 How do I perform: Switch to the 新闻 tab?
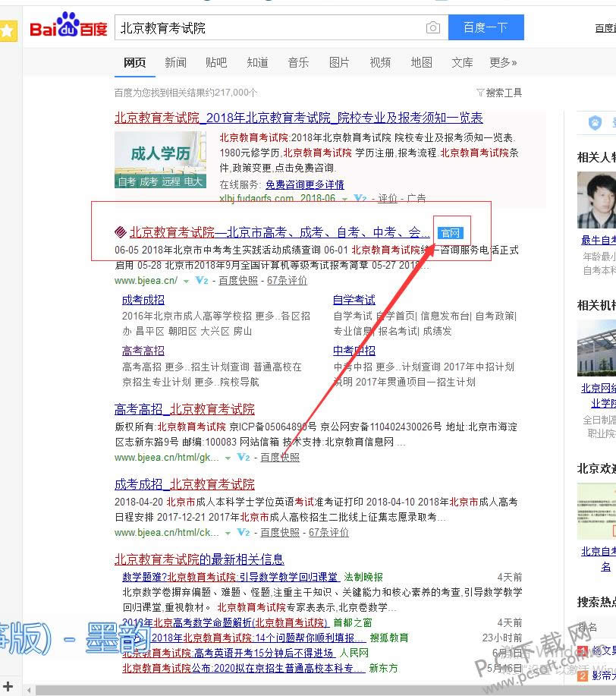(176, 62)
